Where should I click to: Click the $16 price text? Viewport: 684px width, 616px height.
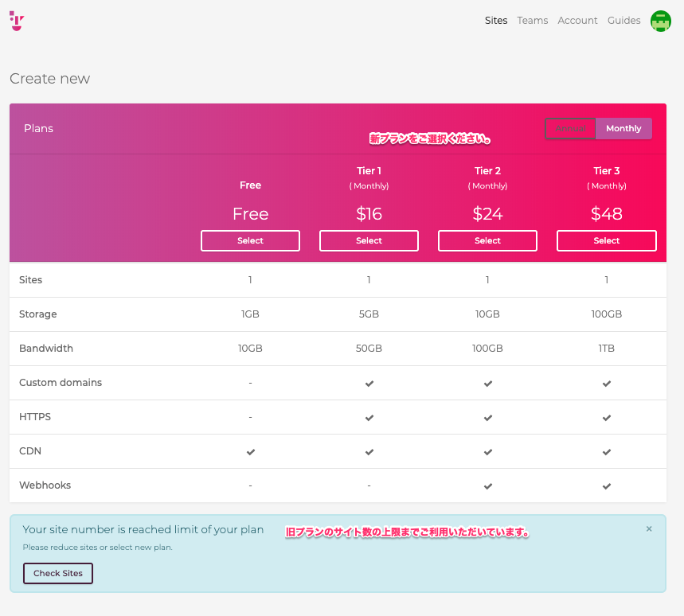point(369,213)
